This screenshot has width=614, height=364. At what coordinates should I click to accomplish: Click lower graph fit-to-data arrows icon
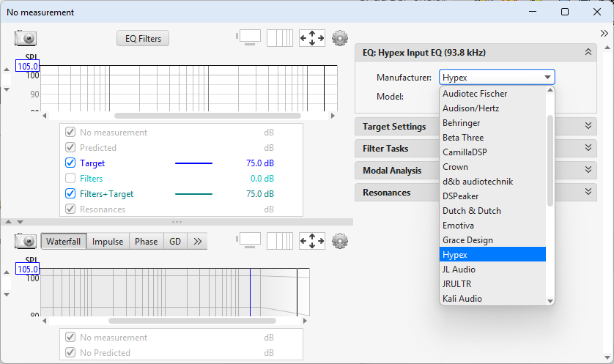312,241
